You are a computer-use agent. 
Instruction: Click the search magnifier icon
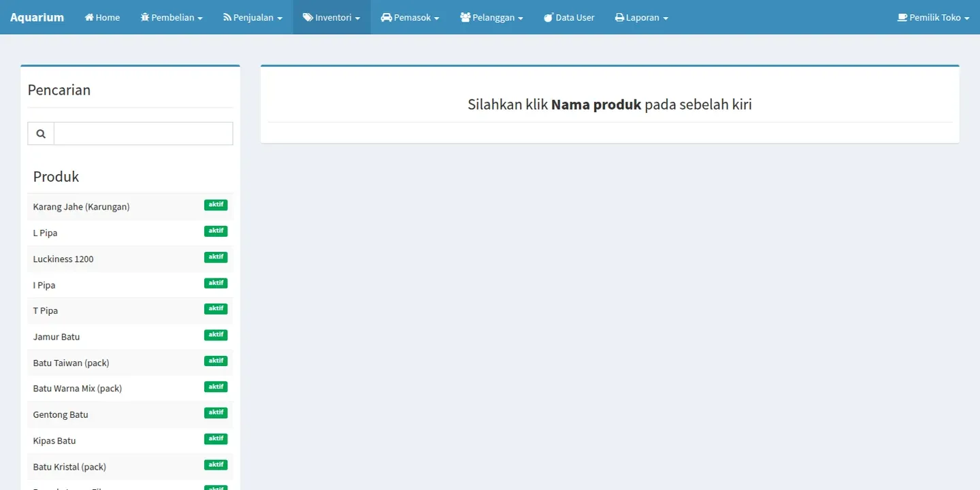[x=41, y=134]
